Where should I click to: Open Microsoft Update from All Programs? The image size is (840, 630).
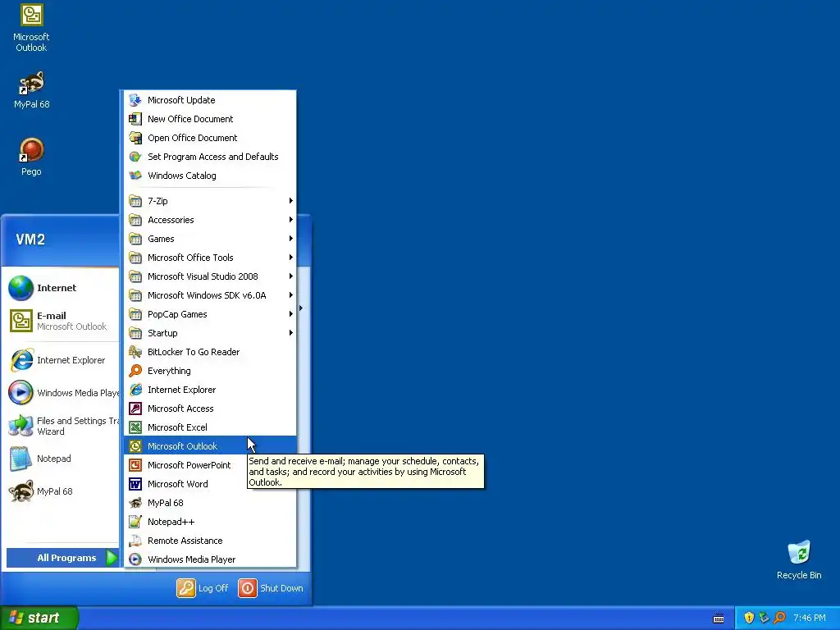coord(210,100)
